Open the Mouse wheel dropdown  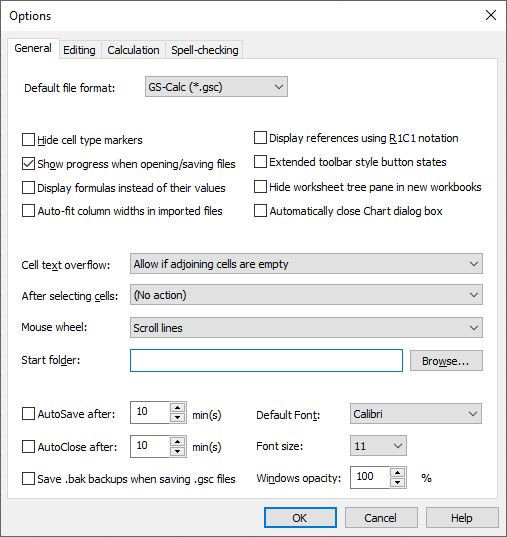click(306, 328)
